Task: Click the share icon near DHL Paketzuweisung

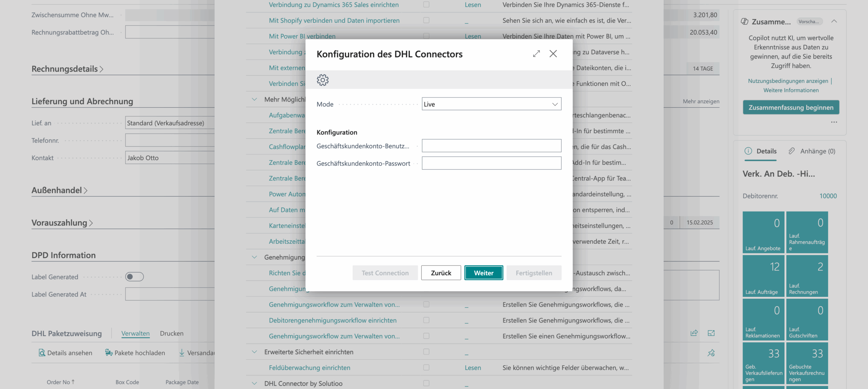Action: point(694,333)
